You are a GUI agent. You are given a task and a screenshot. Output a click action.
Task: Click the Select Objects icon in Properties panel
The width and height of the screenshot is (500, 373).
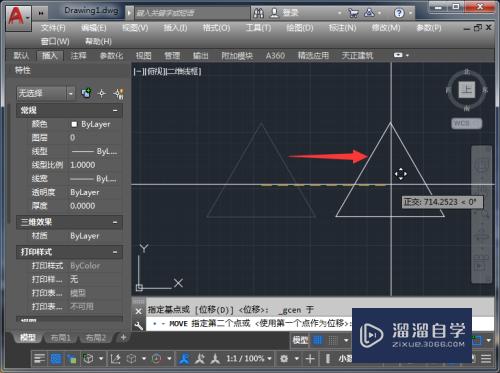(x=102, y=94)
